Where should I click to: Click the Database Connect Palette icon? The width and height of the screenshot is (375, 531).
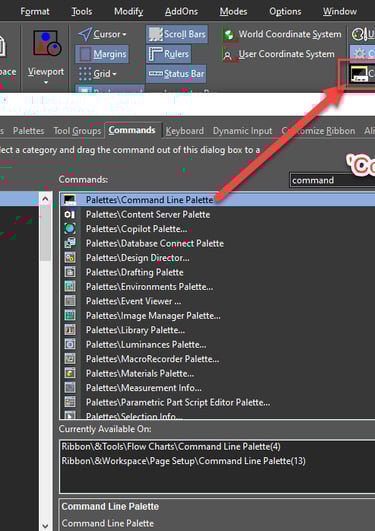click(70, 243)
